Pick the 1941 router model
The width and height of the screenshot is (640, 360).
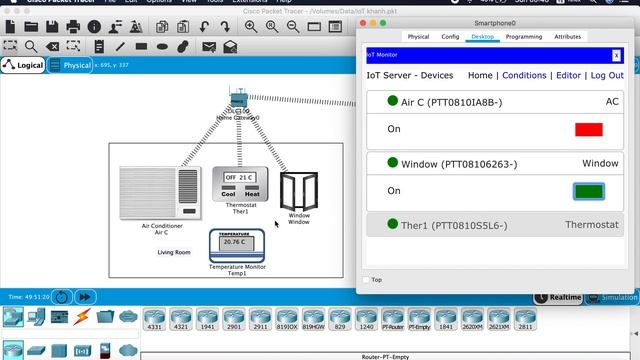207,319
